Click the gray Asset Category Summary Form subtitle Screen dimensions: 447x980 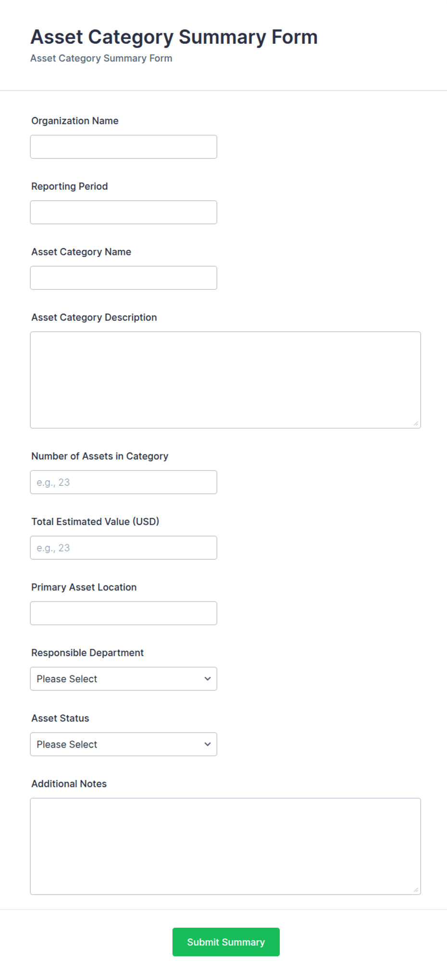101,58
